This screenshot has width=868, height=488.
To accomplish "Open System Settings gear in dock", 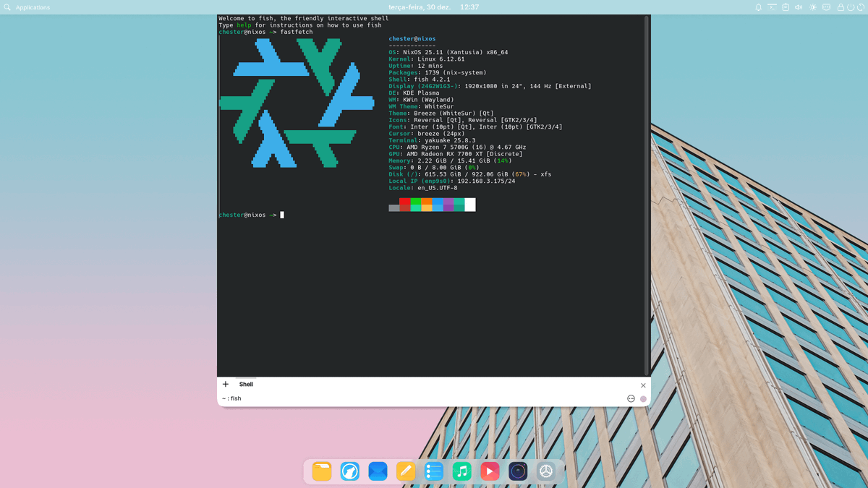I will pos(546,471).
